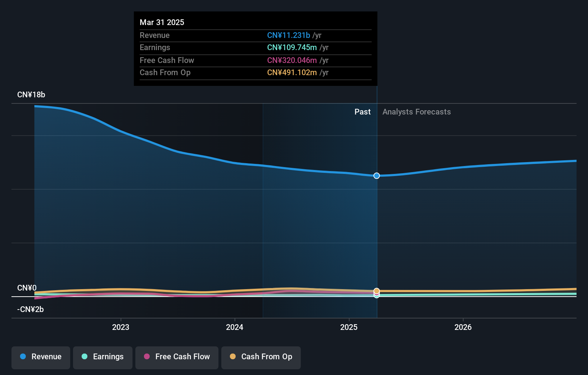The image size is (588, 375).
Task: Click the Revenue row label in tooltip
Action: pos(155,35)
